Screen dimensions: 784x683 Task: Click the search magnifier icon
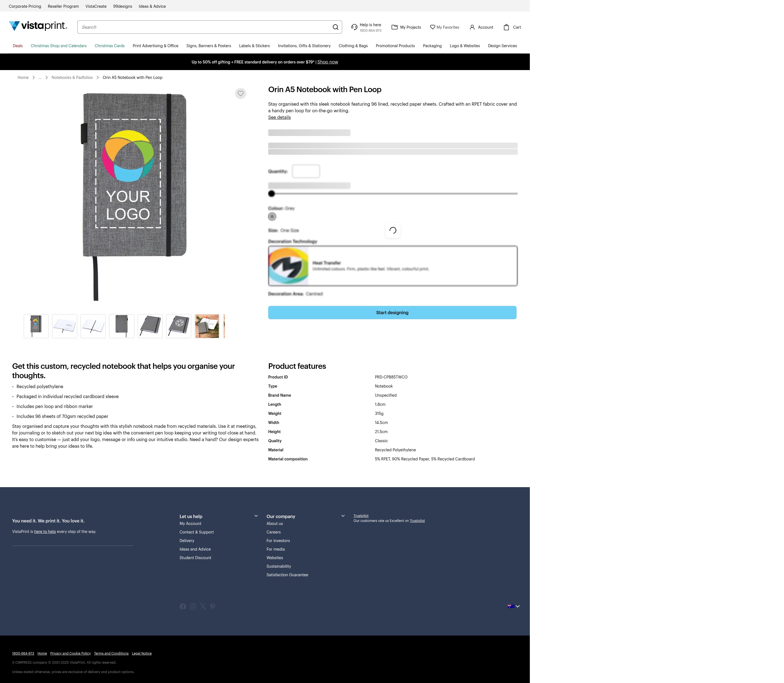[335, 27]
